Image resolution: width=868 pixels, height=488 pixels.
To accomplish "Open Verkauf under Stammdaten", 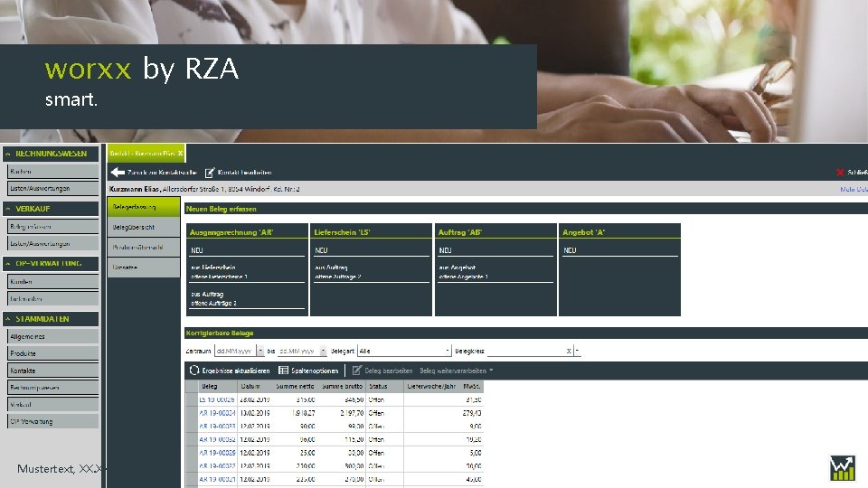I will [52, 405].
